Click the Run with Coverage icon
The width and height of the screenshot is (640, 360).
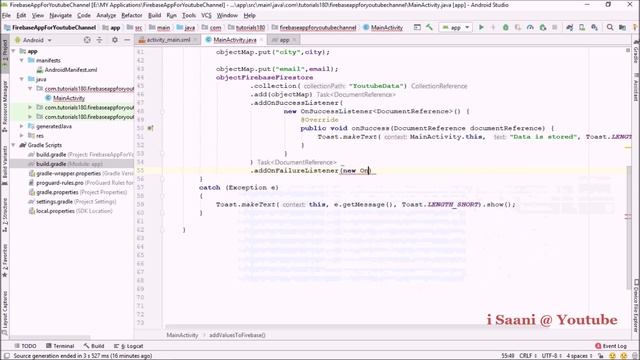pyautogui.click(x=518, y=27)
